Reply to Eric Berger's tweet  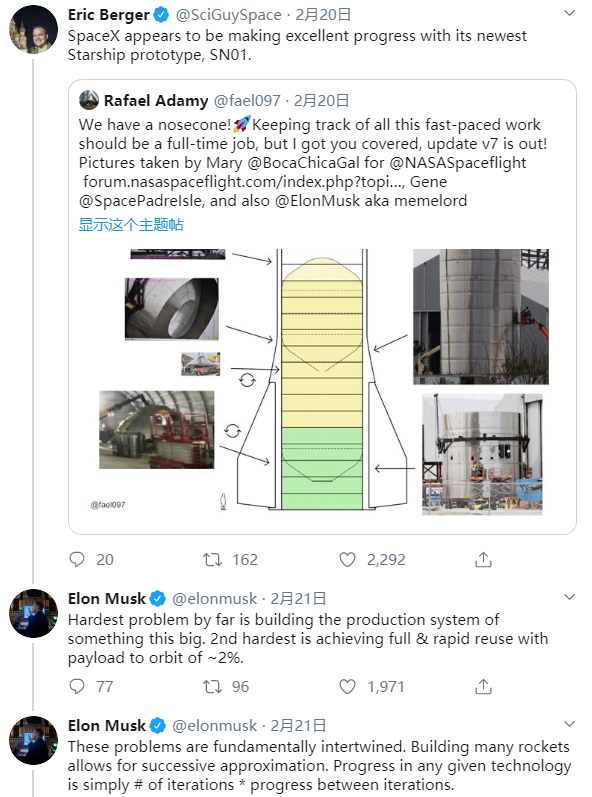(x=77, y=560)
